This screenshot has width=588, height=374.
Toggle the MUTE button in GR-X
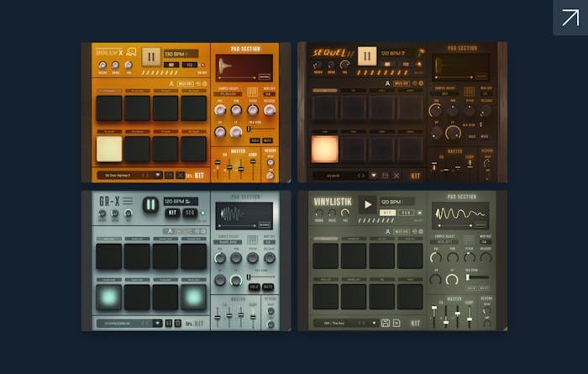(268, 287)
